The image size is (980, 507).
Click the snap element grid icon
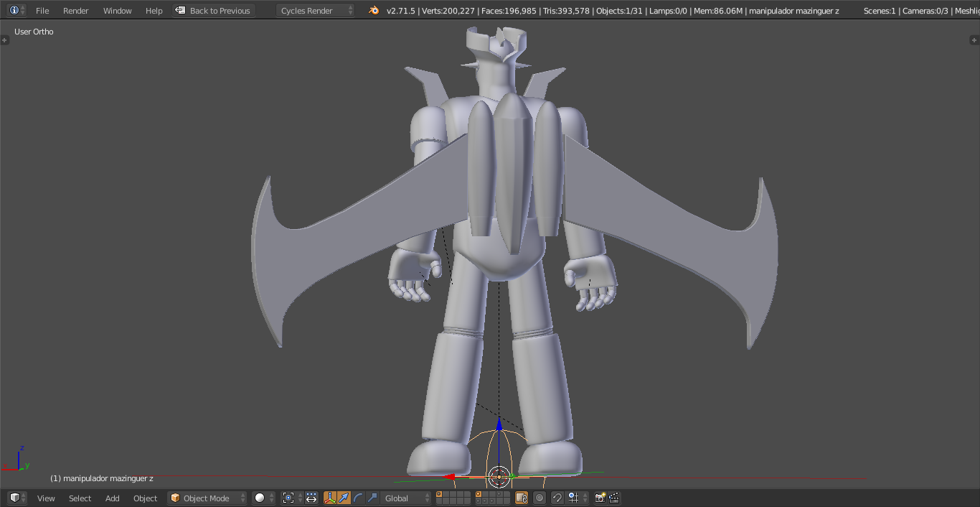(573, 498)
